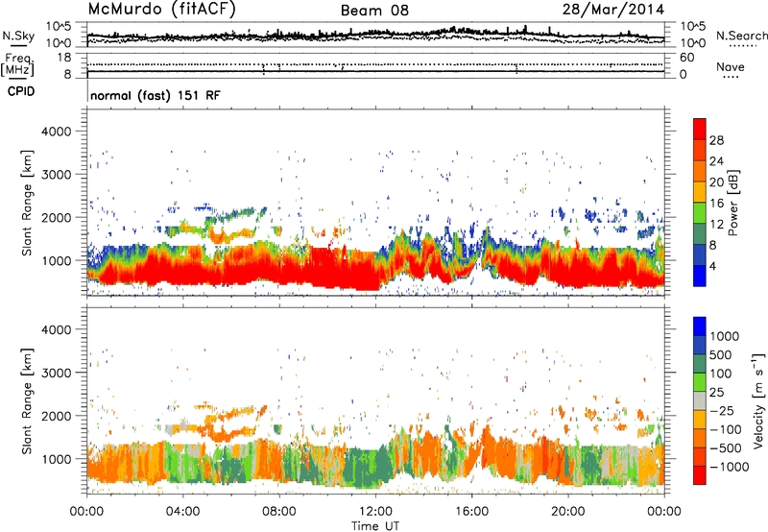Select the N.Sky legend label

(x=18, y=36)
